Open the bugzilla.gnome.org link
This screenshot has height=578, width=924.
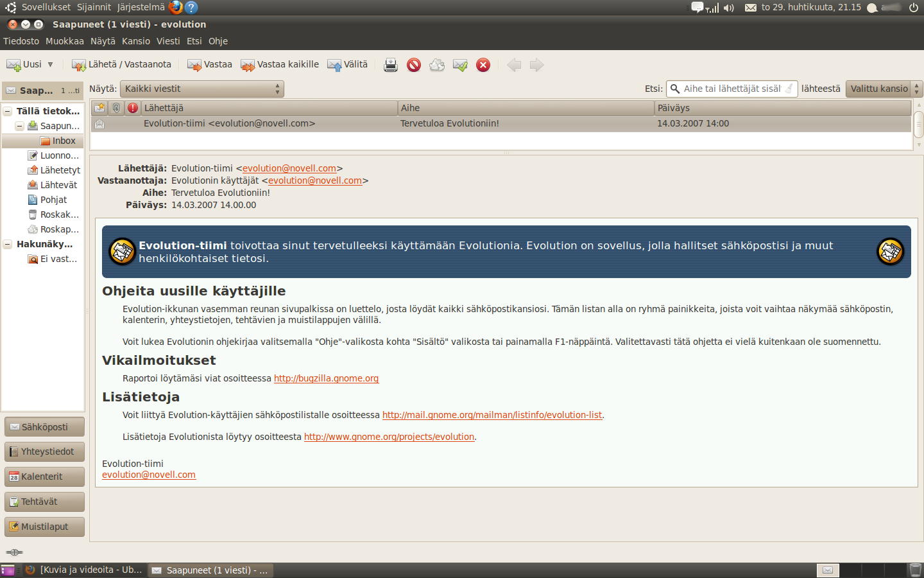[x=326, y=378]
